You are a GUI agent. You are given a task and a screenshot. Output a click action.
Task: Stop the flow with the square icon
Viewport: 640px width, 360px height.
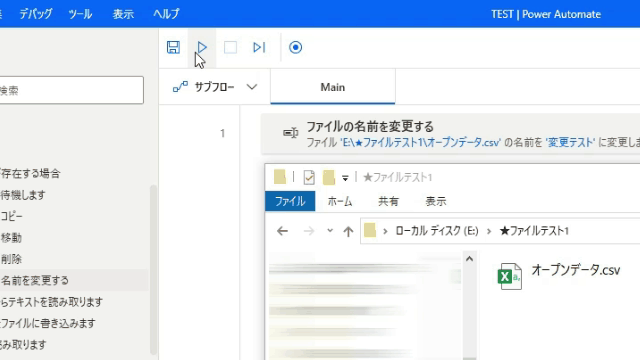[230, 47]
